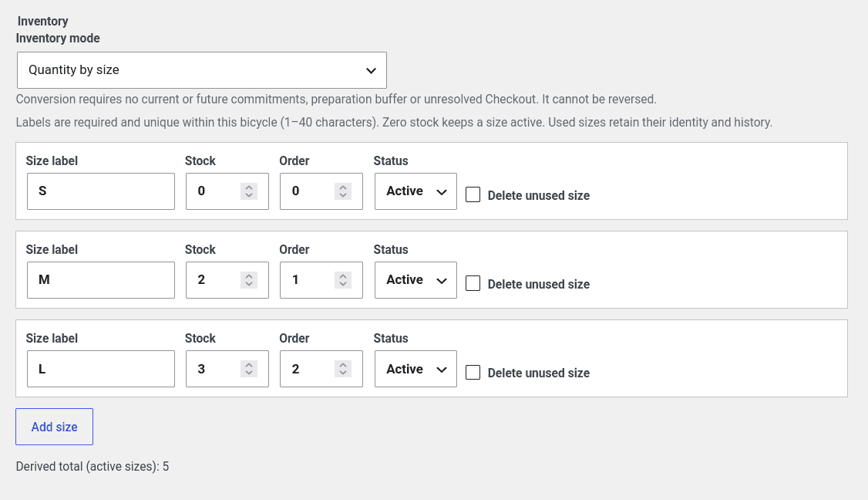Open Status dropdown for size L
Image resolution: width=868 pixels, height=500 pixels.
point(415,369)
